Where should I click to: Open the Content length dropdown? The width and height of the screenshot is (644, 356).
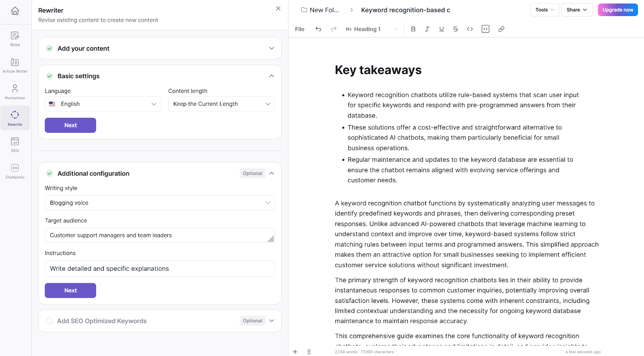point(221,104)
